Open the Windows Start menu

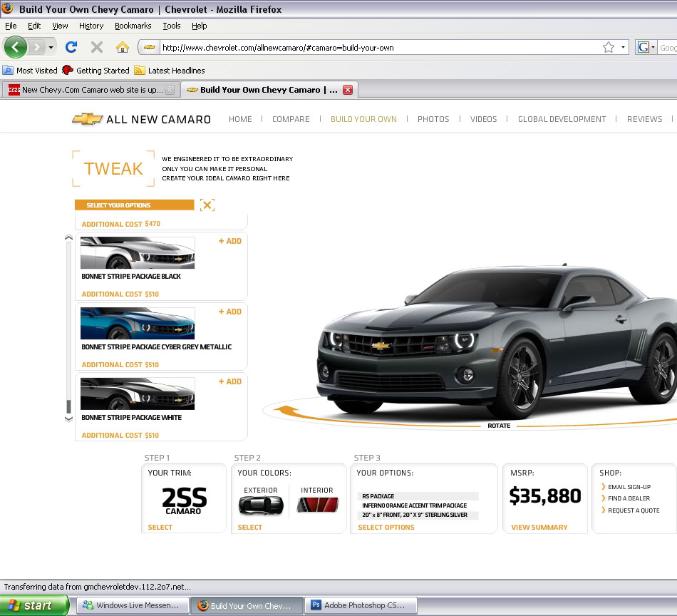coord(33,605)
